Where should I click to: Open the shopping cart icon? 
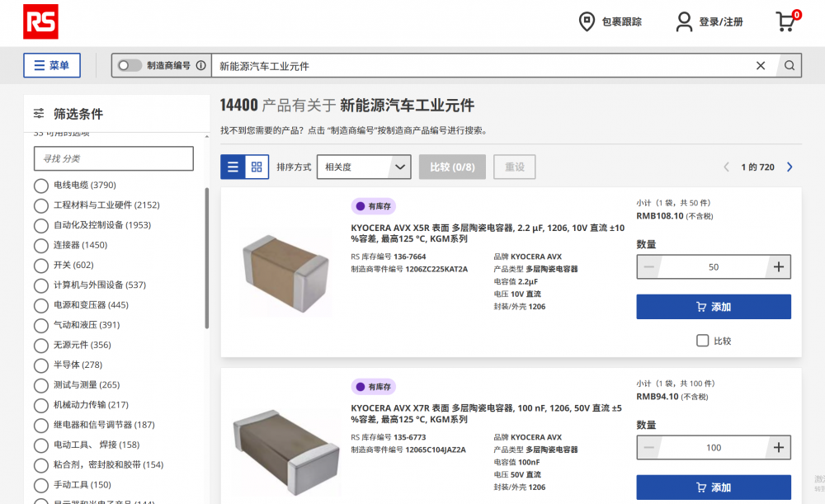point(786,21)
